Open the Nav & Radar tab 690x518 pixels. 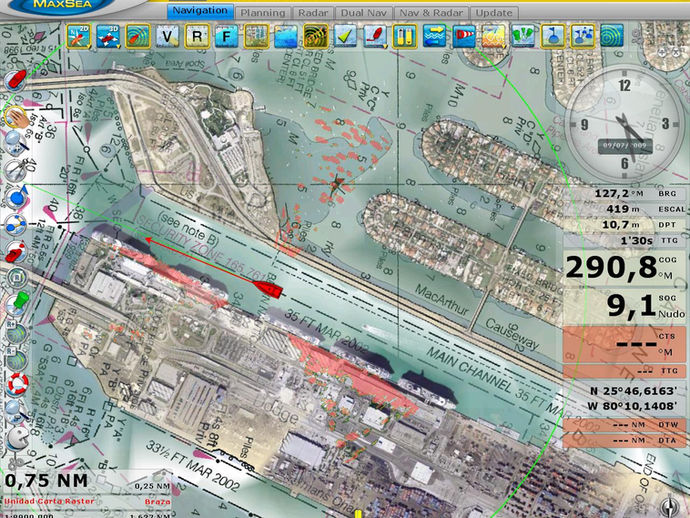point(431,13)
